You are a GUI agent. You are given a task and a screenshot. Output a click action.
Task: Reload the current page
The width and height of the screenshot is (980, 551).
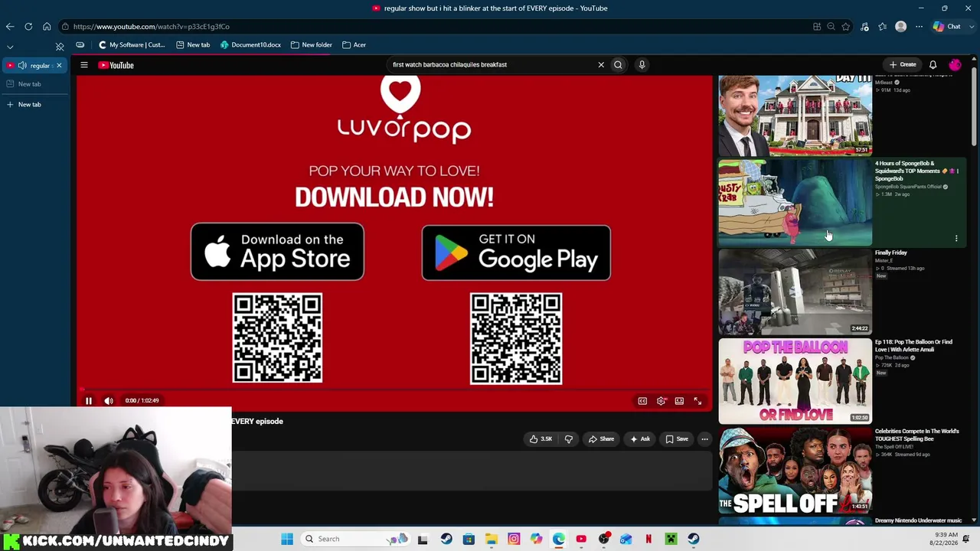28,27
